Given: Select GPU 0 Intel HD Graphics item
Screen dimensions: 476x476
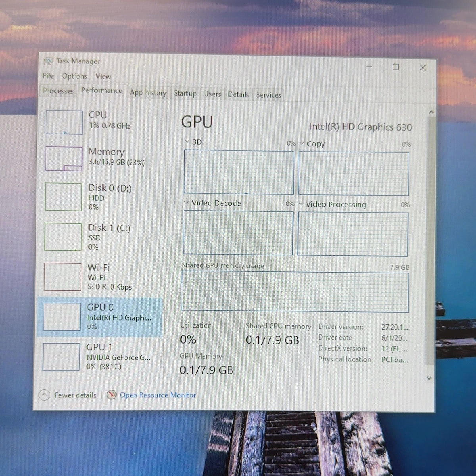Looking at the screenshot, I should click(x=100, y=317).
